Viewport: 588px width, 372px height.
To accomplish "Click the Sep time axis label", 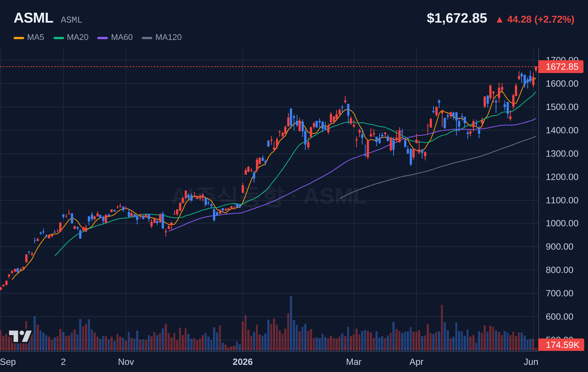I will (8, 362).
